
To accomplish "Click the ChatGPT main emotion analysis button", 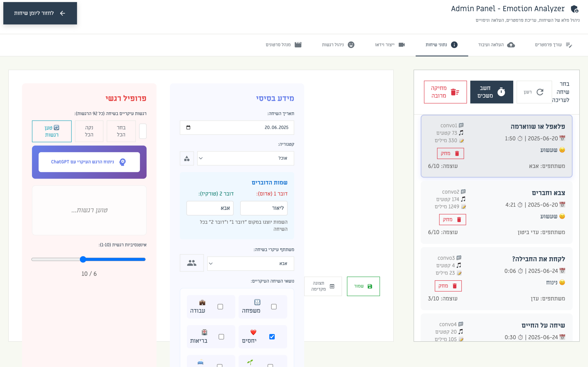I will tap(89, 162).
